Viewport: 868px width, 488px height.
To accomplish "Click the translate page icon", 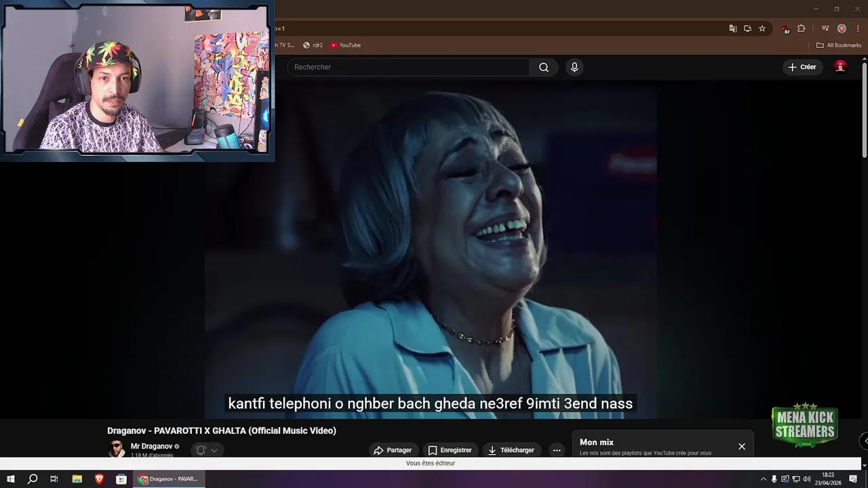I will 733,28.
